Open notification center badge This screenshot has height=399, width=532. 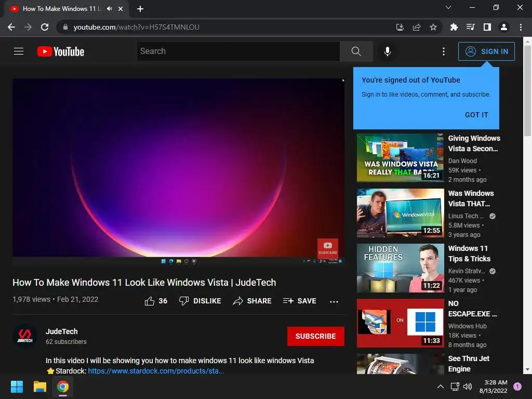pos(517,387)
